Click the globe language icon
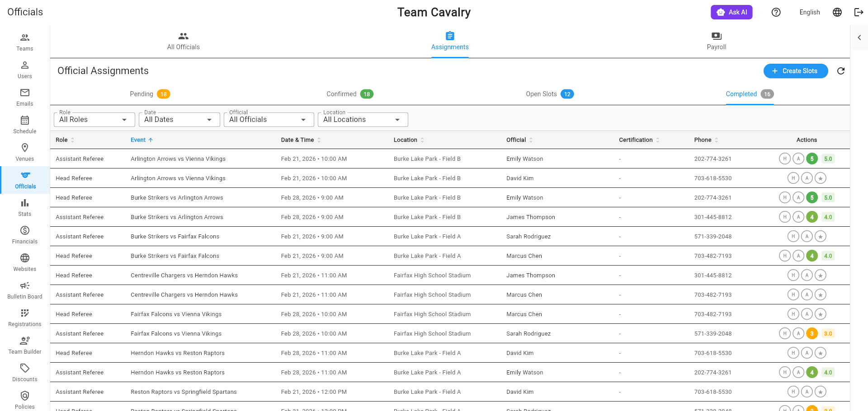 click(x=837, y=12)
